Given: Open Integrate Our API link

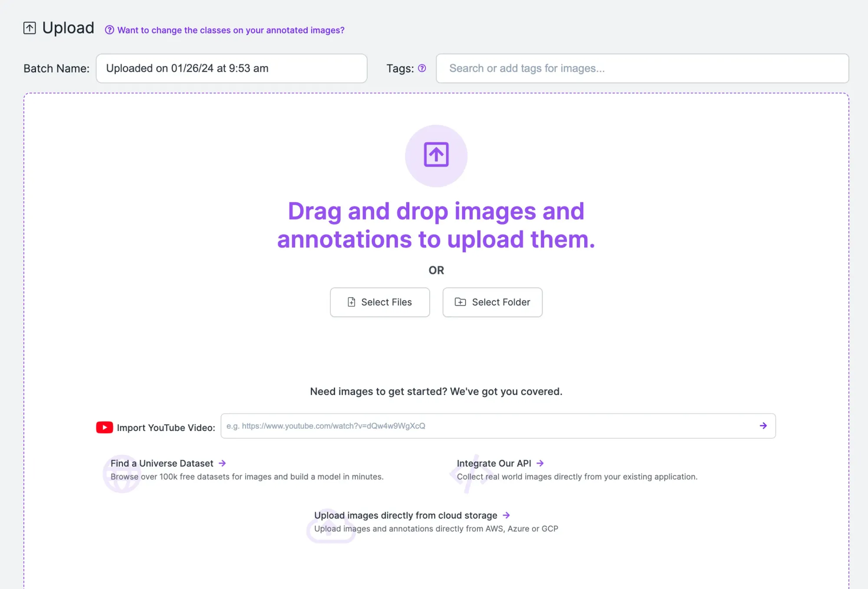Looking at the screenshot, I should point(494,463).
